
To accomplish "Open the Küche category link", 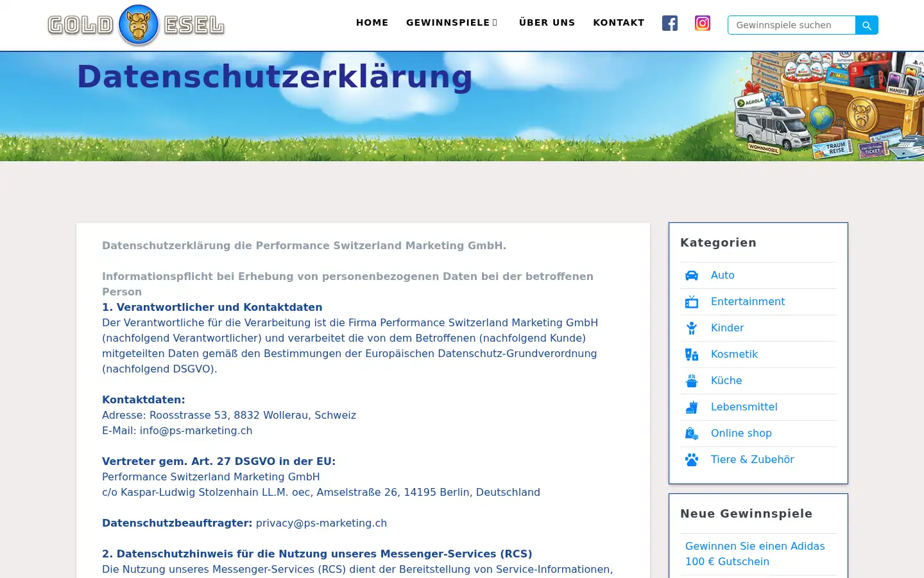I will click(x=726, y=381).
